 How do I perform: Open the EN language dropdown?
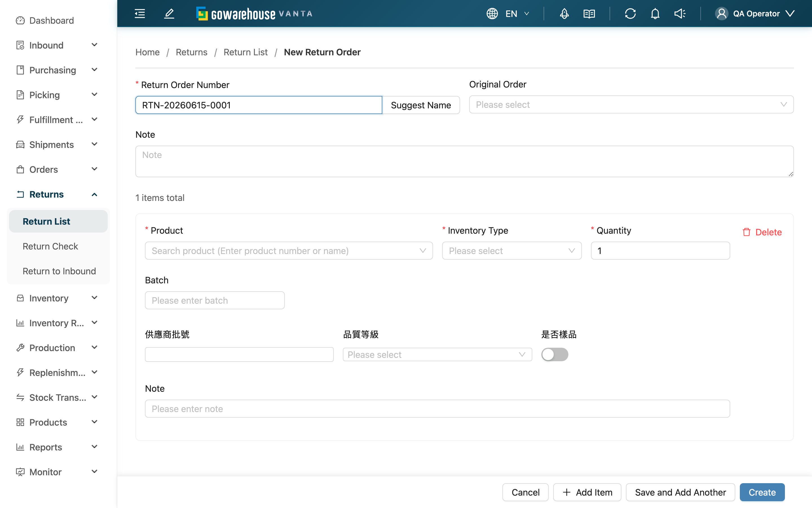coord(517,14)
